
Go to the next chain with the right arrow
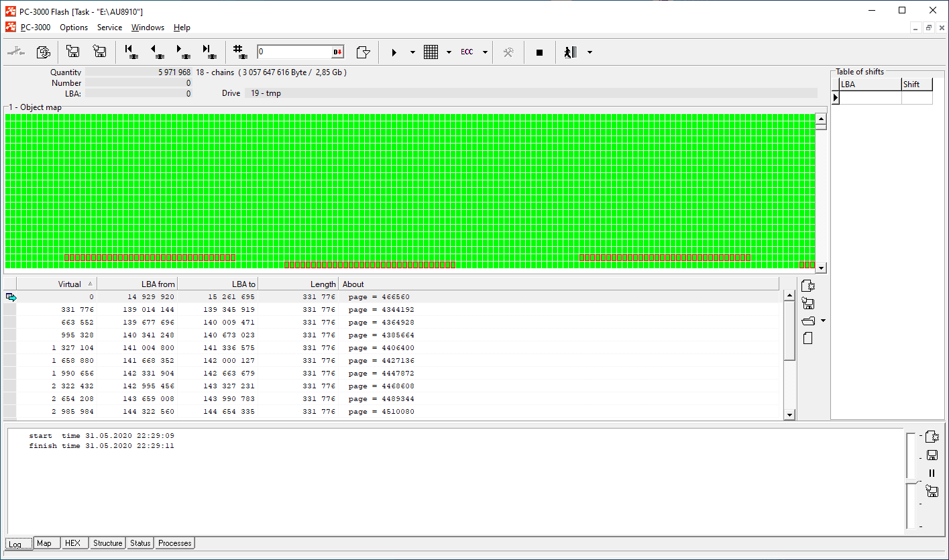(x=183, y=52)
